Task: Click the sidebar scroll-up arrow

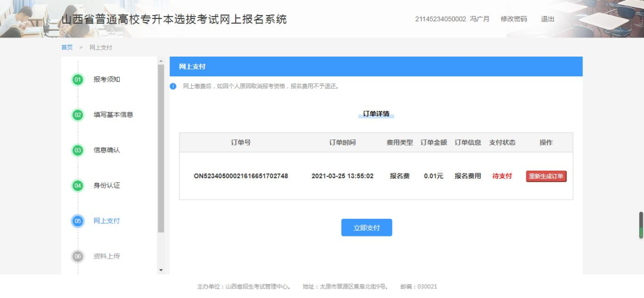Action: tap(160, 61)
